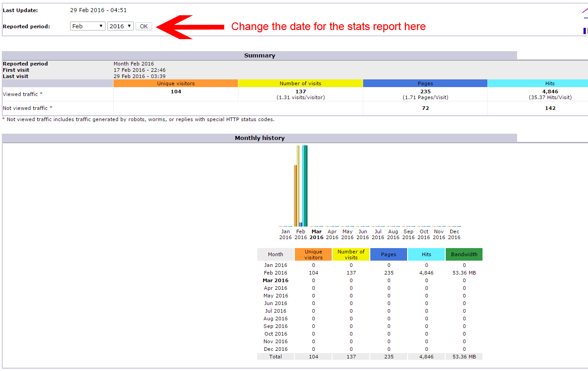Select the Summary section header
Viewport: 588px width, 371px height.
[x=259, y=55]
